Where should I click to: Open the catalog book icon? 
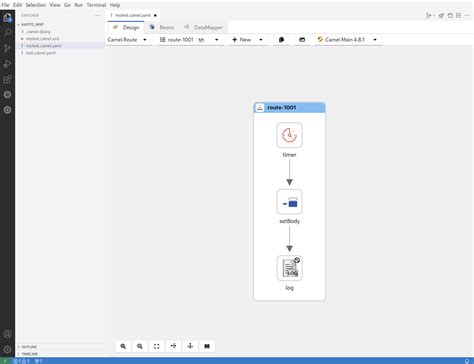click(207, 346)
